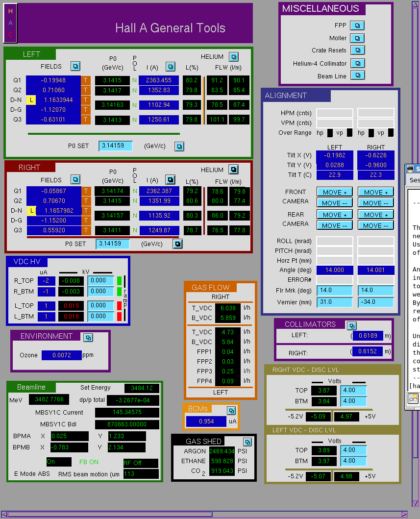This screenshot has width=420, height=519.
Task: Click the RF Off status in Beamline
Action: [141, 463]
